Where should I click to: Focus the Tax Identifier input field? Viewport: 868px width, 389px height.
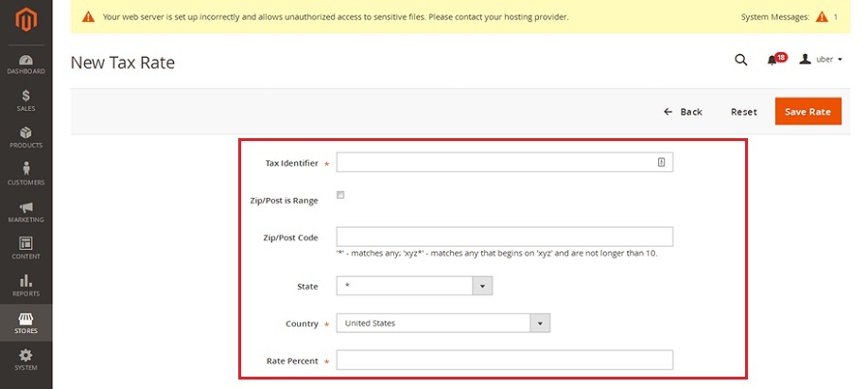(x=504, y=163)
